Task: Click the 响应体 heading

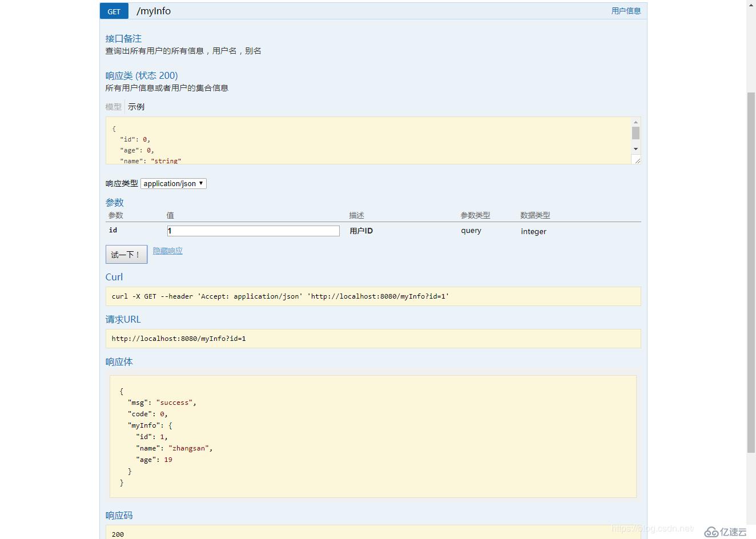Action: [119, 361]
